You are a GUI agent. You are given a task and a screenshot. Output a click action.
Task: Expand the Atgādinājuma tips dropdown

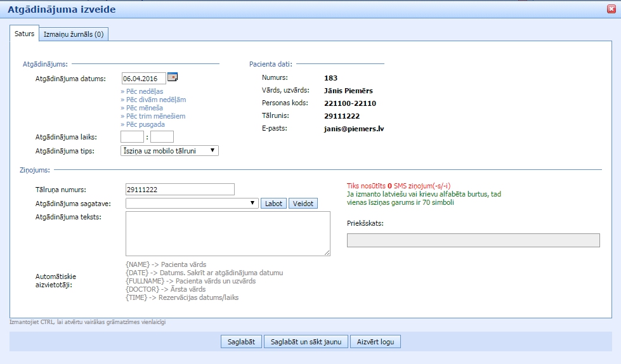tap(169, 150)
